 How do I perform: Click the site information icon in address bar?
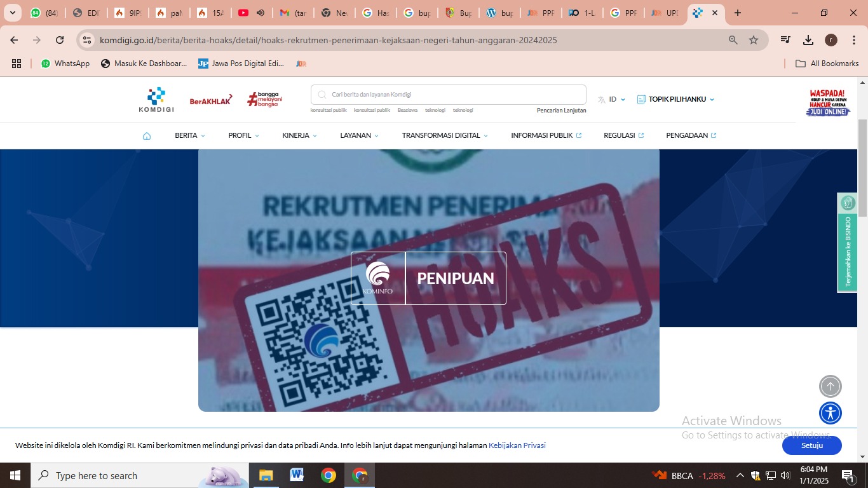point(88,40)
